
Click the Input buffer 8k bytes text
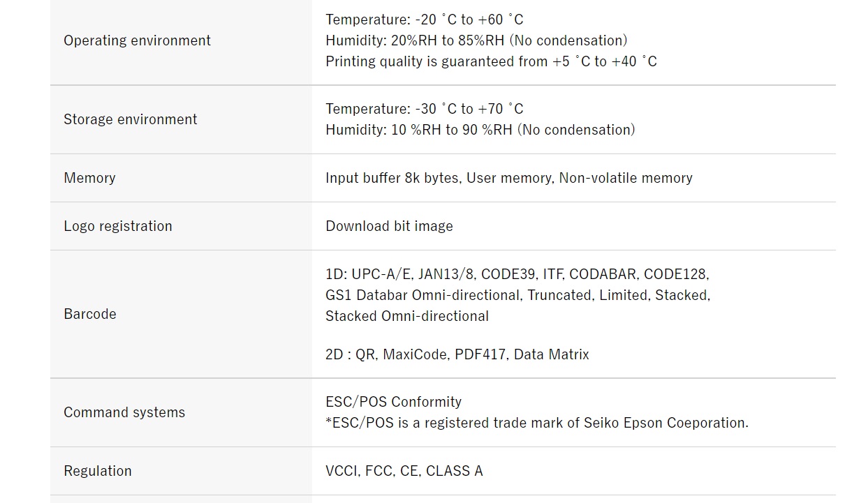392,178
